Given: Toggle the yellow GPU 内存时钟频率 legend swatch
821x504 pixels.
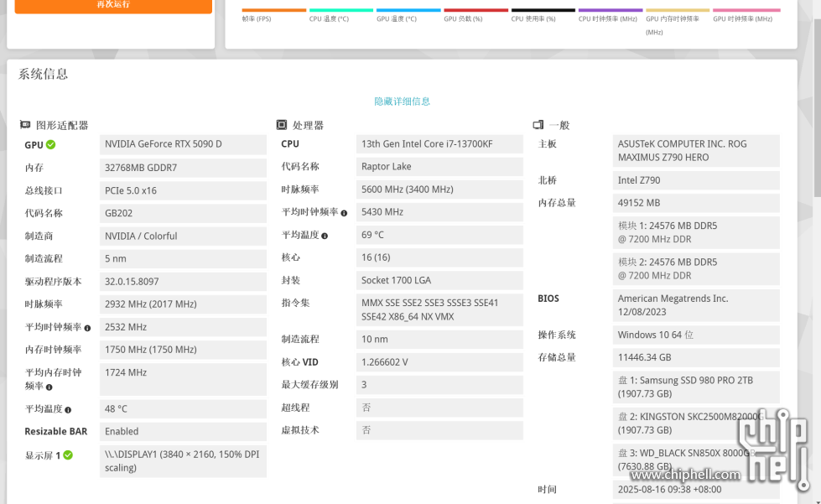Looking at the screenshot, I should point(678,10).
